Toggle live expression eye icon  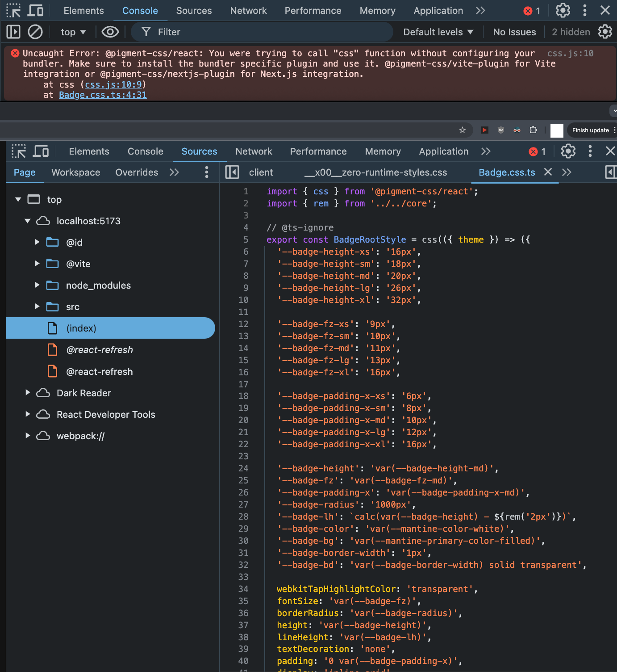(x=110, y=32)
